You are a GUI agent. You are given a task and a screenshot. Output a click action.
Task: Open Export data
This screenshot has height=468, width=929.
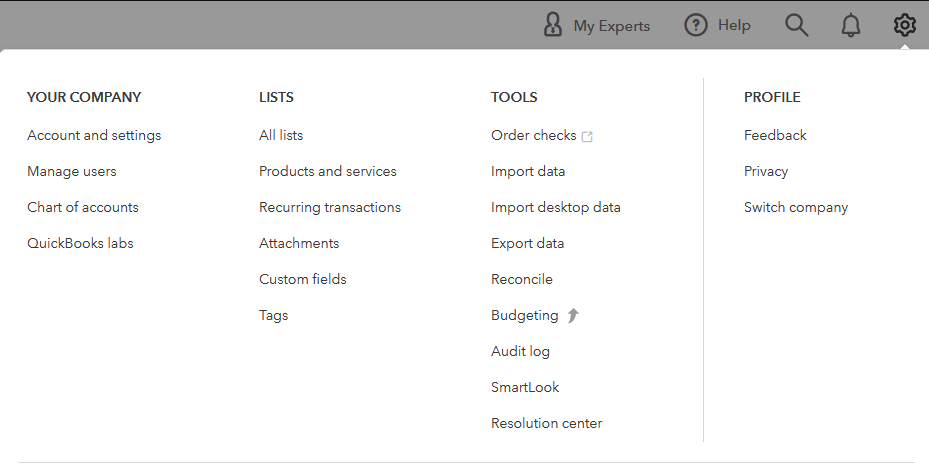(x=527, y=243)
